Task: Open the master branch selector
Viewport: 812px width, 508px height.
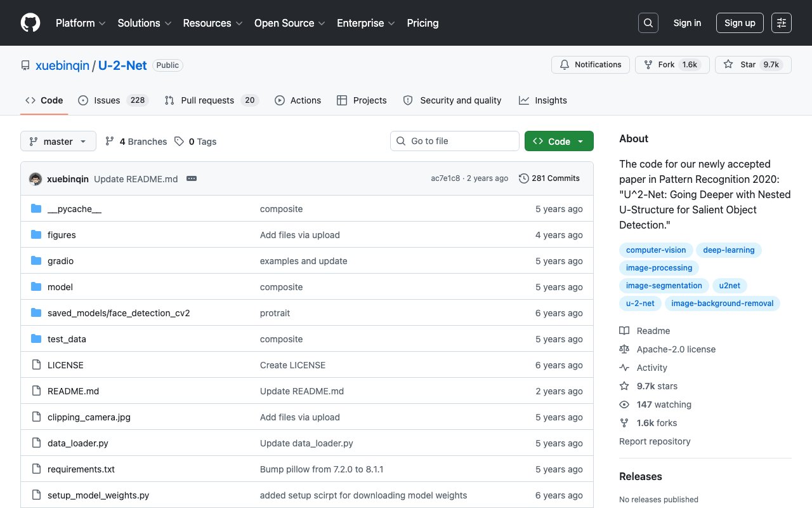Action: [x=58, y=141]
